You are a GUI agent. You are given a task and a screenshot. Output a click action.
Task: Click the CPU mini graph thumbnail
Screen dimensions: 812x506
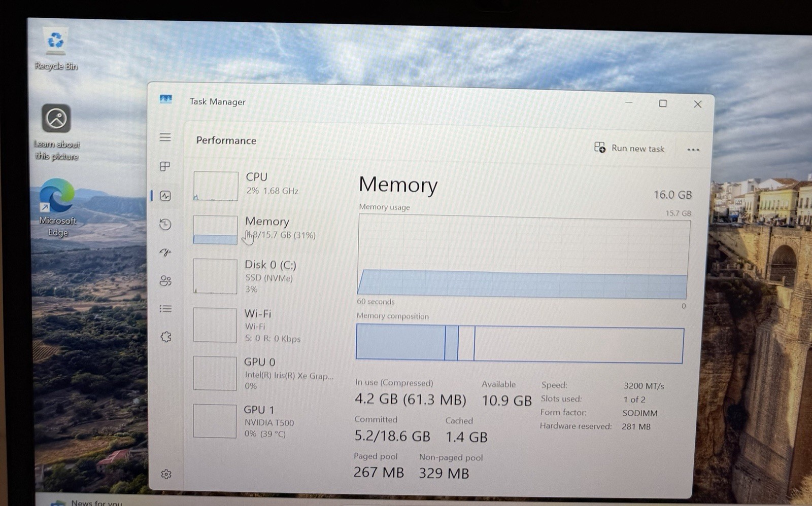point(216,186)
